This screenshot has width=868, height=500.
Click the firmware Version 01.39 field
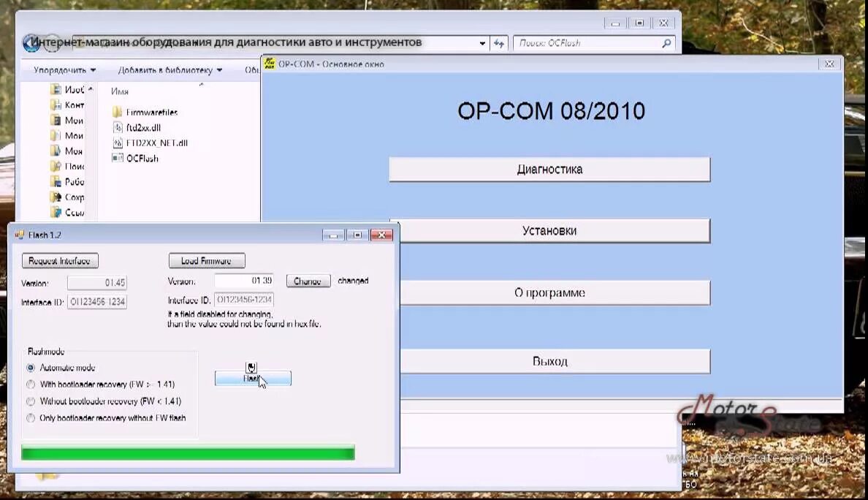[244, 281]
